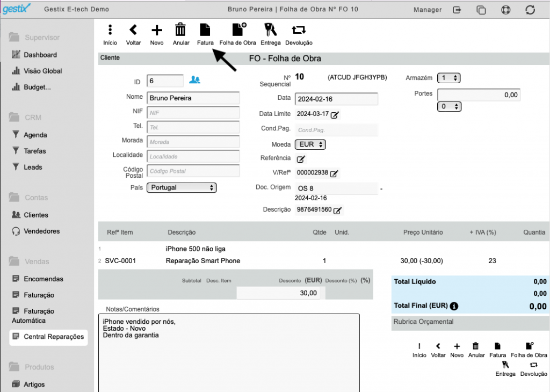The image size is (550, 392).
Task: Click the copy windows icon in header
Action: click(481, 10)
